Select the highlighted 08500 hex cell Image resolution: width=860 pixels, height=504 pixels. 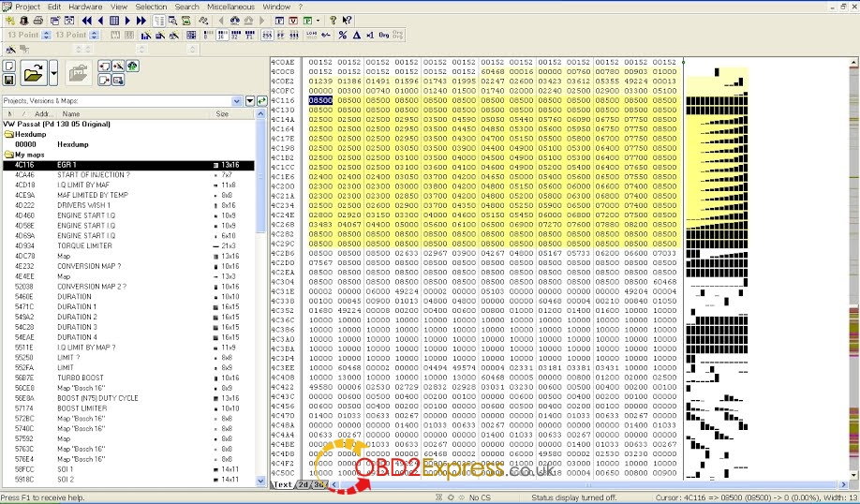pyautogui.click(x=320, y=99)
